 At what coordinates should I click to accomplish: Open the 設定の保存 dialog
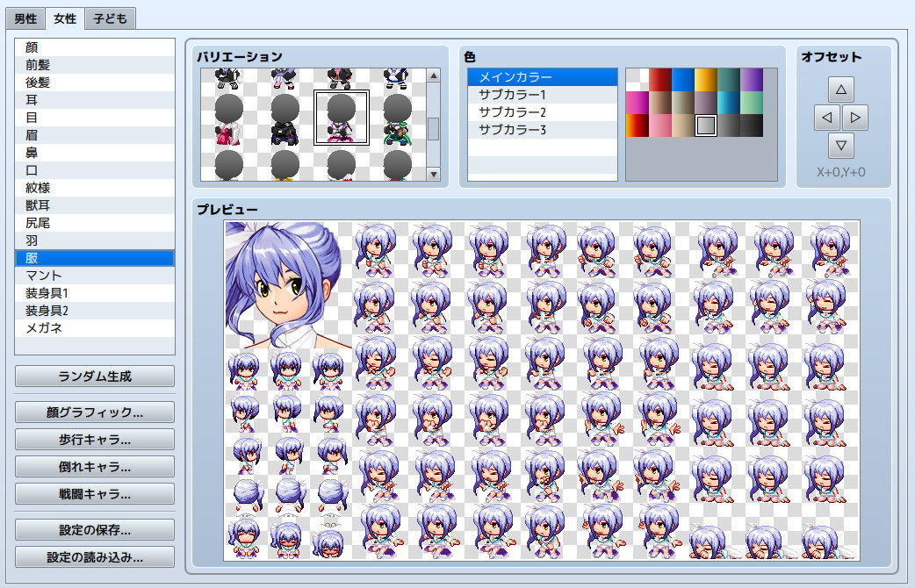coord(94,528)
